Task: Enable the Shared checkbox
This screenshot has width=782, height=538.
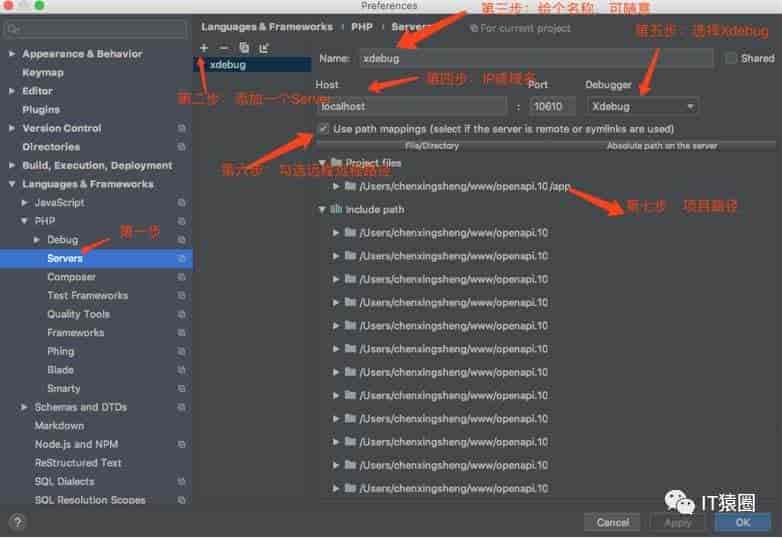Action: coord(731,59)
